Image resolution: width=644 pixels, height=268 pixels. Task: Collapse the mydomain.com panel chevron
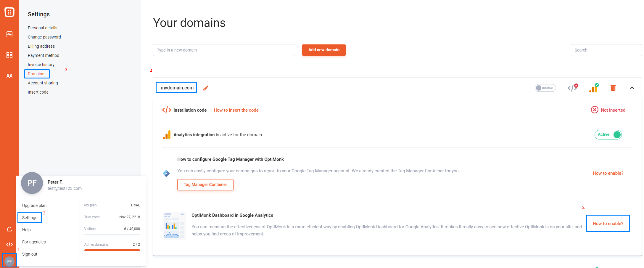pos(632,88)
